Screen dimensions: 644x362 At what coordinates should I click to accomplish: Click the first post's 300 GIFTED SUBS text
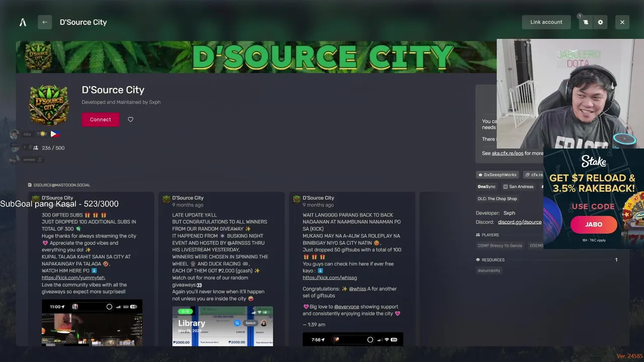[x=74, y=215]
